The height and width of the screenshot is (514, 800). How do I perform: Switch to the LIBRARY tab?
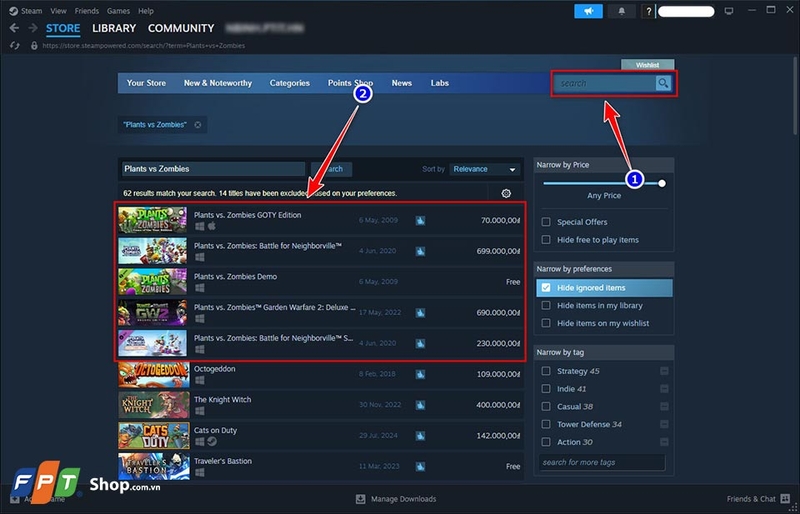[x=114, y=29]
